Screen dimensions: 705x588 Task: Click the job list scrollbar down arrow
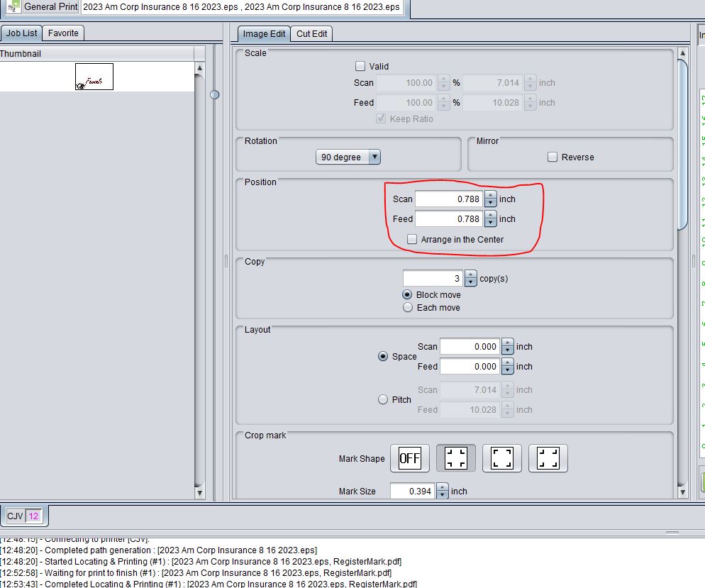click(x=199, y=493)
